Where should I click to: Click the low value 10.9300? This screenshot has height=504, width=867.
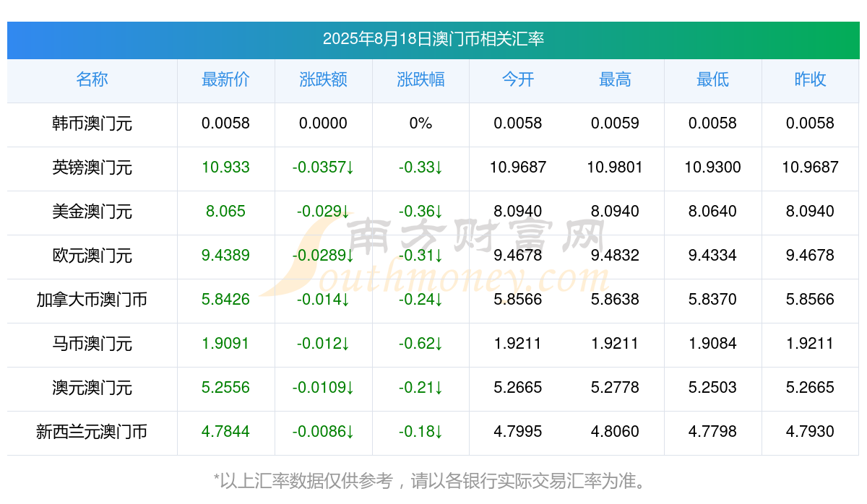(712, 168)
